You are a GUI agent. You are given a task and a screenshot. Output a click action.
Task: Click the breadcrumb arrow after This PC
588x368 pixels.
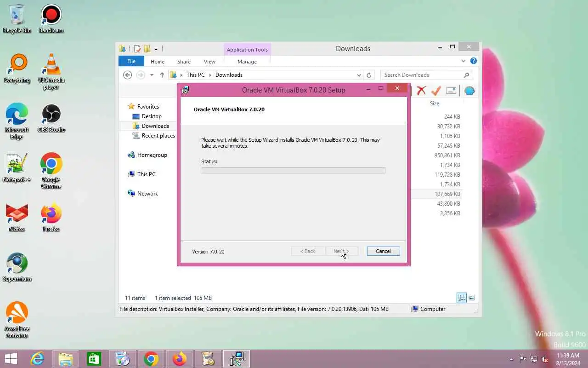point(210,75)
